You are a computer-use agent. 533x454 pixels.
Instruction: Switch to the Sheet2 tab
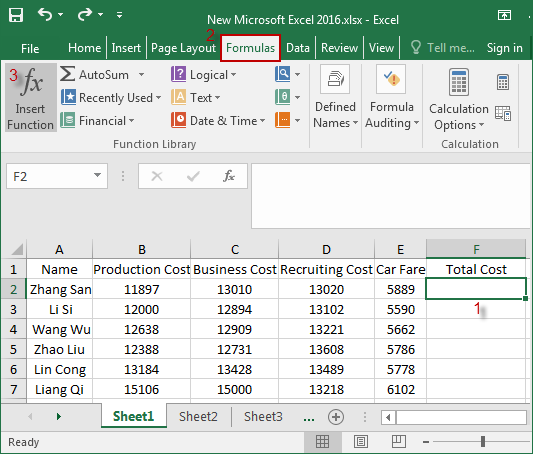(198, 417)
